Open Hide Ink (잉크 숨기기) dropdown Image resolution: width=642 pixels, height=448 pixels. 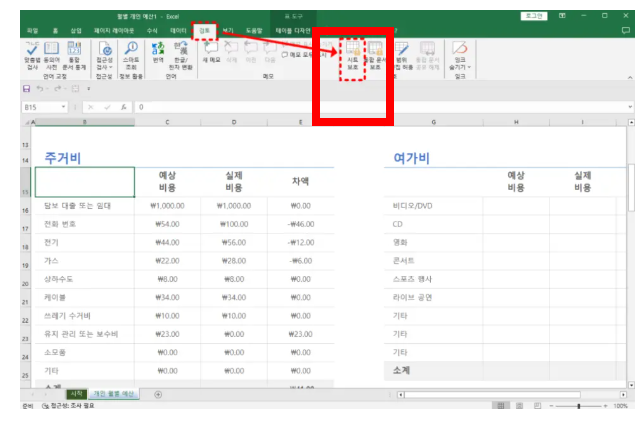coord(460,56)
